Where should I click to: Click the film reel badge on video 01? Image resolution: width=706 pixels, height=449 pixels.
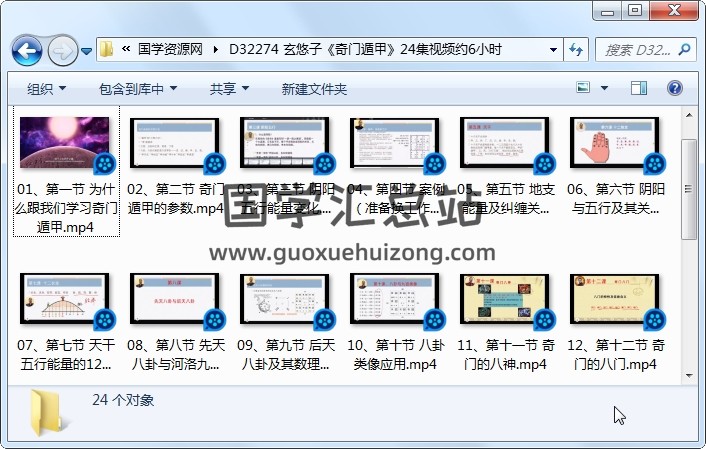point(105,164)
